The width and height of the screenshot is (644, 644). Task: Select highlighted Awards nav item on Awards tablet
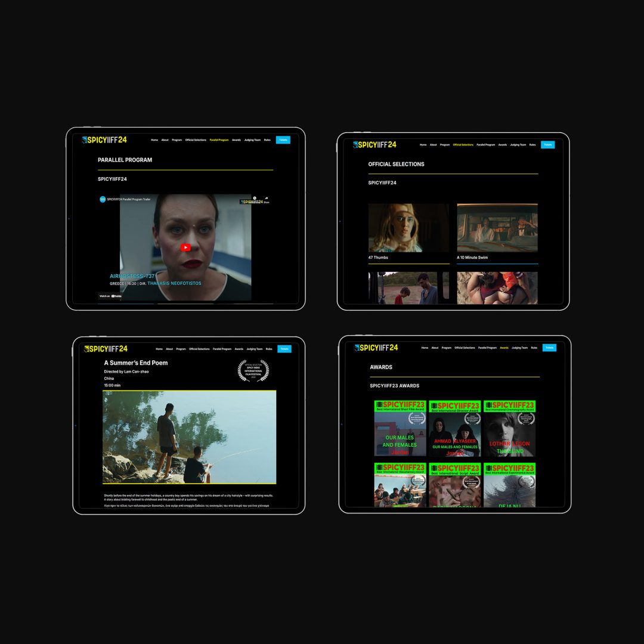pos(504,348)
